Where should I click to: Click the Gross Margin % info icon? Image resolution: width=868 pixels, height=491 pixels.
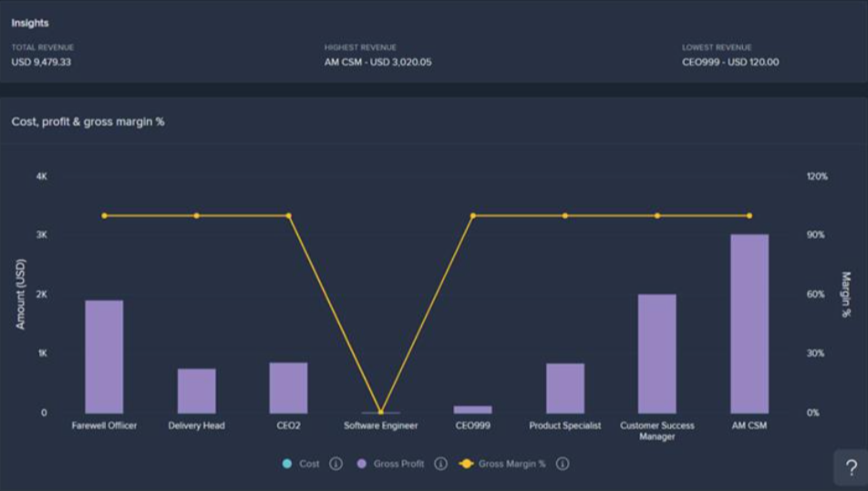point(563,464)
